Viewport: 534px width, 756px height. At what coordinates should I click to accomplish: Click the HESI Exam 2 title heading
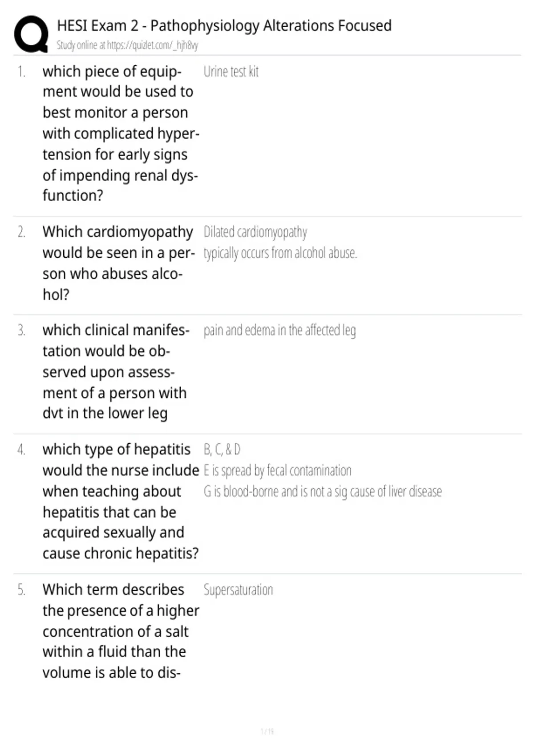click(x=224, y=26)
